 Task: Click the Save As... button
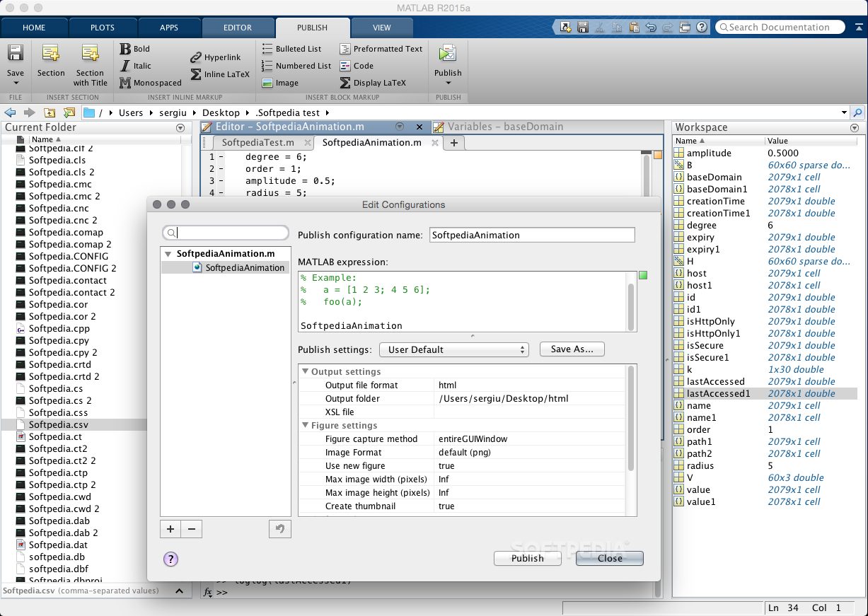pyautogui.click(x=572, y=349)
